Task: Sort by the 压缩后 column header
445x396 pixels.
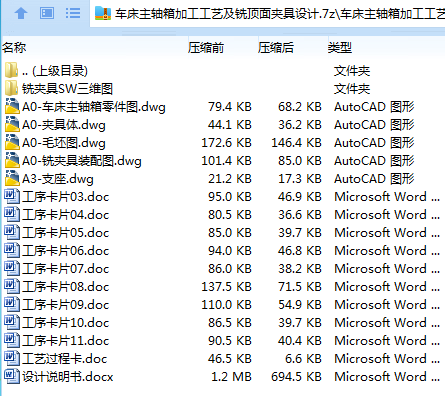Action: (276, 48)
